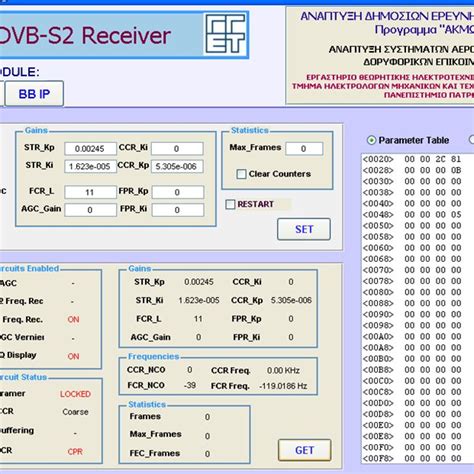Screen dimensions: 474x474
Task: Click into the AGC_Gain field
Action: [90, 210]
